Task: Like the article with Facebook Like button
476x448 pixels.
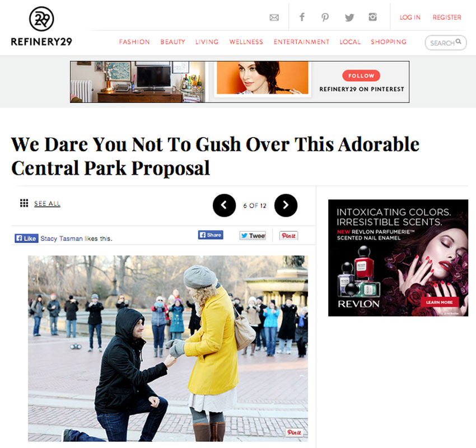Action: click(x=26, y=238)
